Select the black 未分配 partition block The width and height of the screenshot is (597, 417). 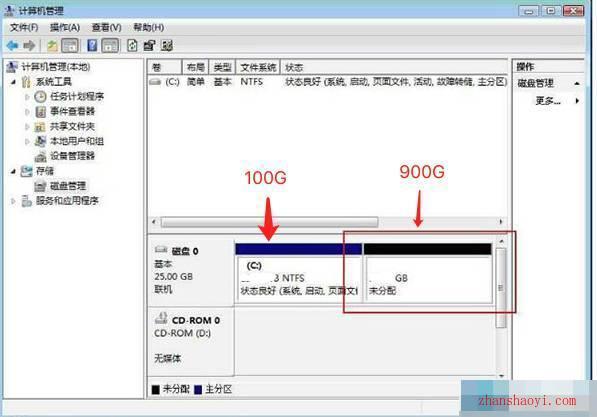tap(428, 273)
